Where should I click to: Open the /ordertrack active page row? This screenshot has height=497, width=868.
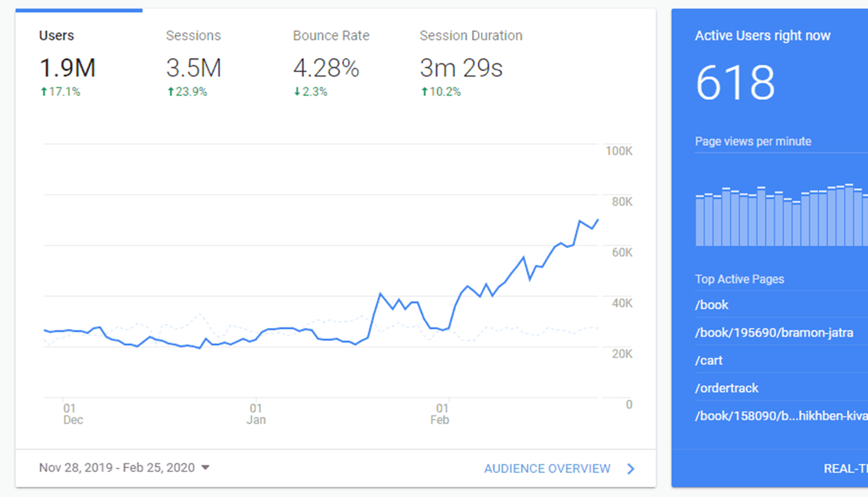pyautogui.click(x=726, y=388)
